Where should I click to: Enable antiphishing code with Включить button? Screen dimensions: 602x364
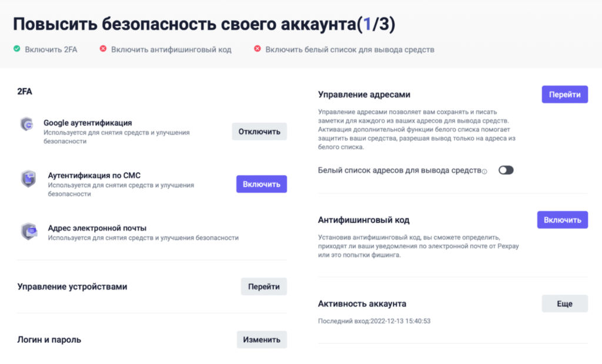point(562,220)
